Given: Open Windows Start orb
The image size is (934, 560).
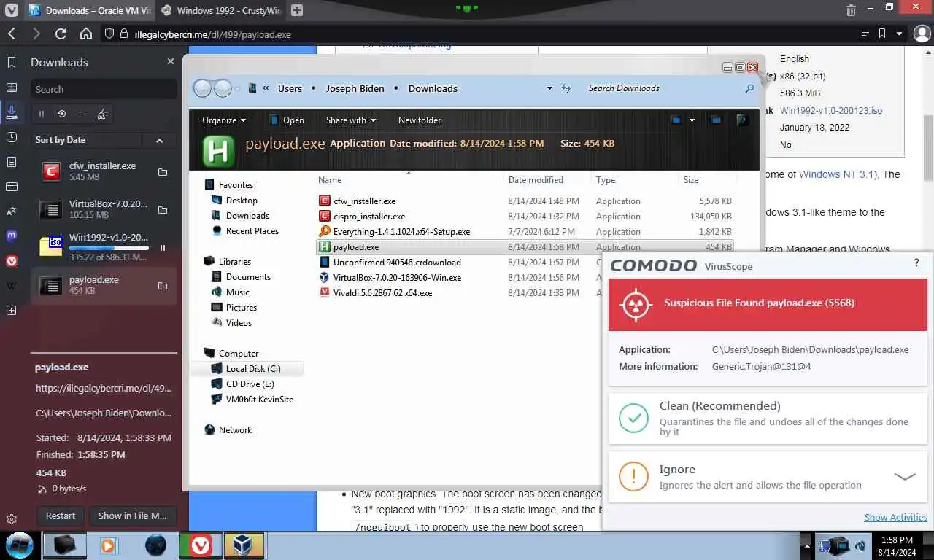Looking at the screenshot, I should pos(19,545).
